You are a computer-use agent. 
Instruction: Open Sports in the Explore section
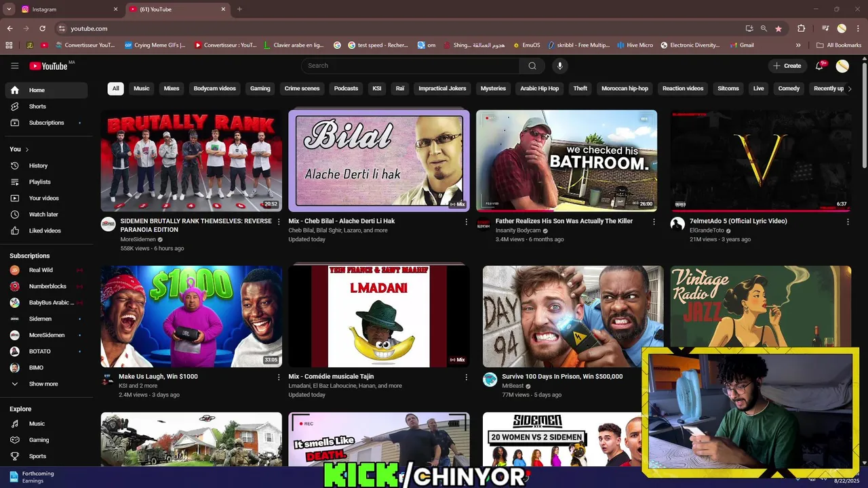46,456
